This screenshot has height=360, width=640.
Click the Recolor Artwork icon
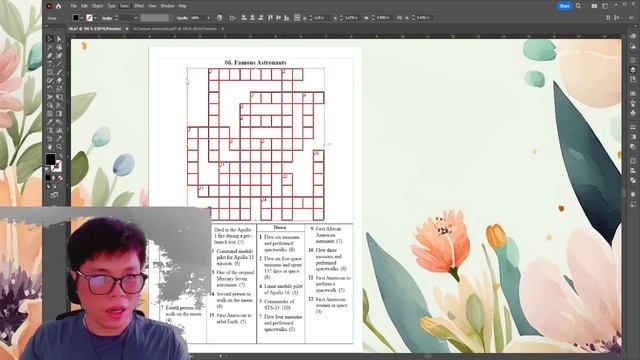[220, 18]
